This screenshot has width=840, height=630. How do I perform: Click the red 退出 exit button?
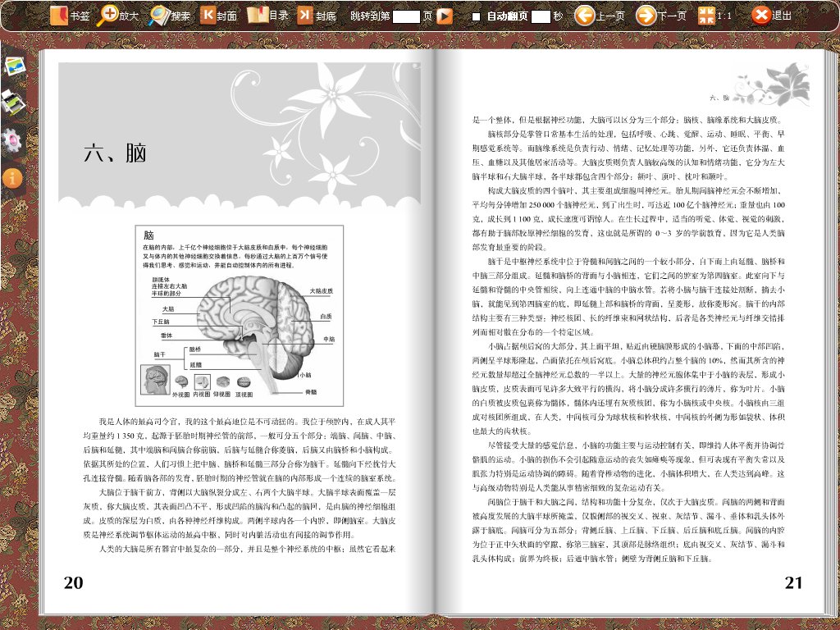pyautogui.click(x=771, y=16)
